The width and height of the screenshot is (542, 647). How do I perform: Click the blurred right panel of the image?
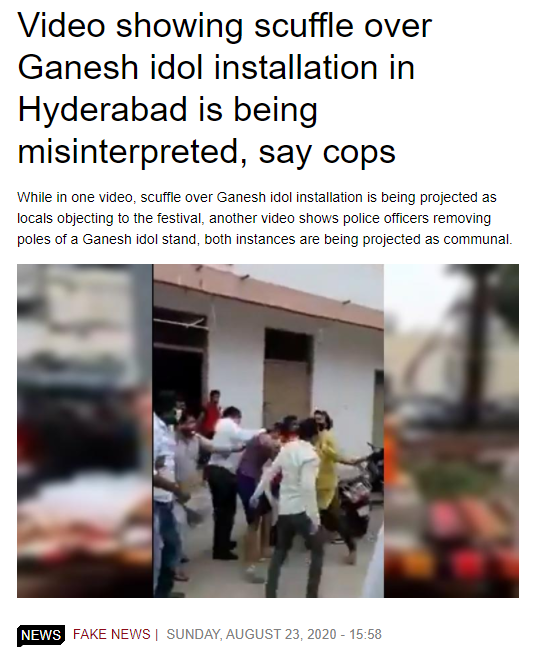coord(451,431)
